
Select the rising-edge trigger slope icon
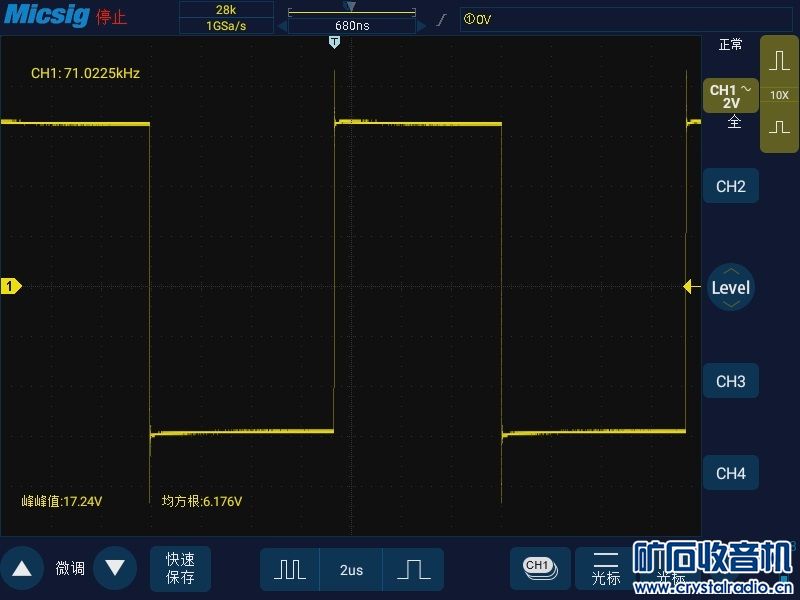tap(442, 20)
